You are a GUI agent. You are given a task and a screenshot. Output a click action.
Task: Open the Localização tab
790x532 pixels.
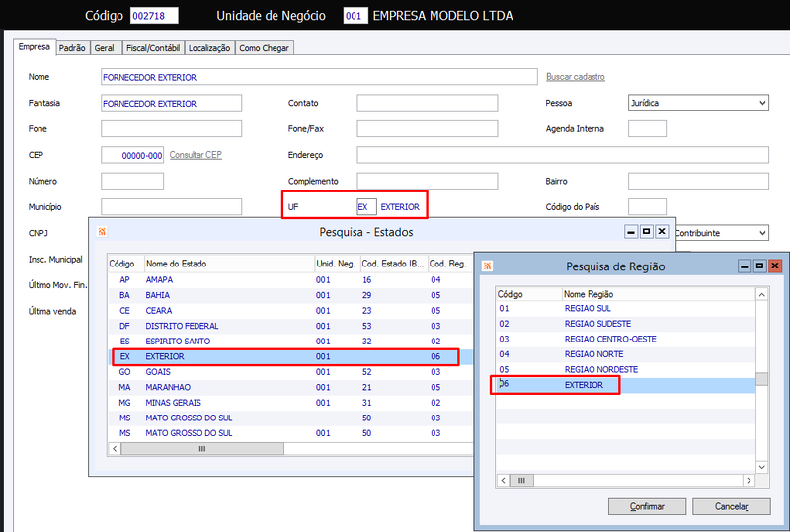tap(209, 48)
